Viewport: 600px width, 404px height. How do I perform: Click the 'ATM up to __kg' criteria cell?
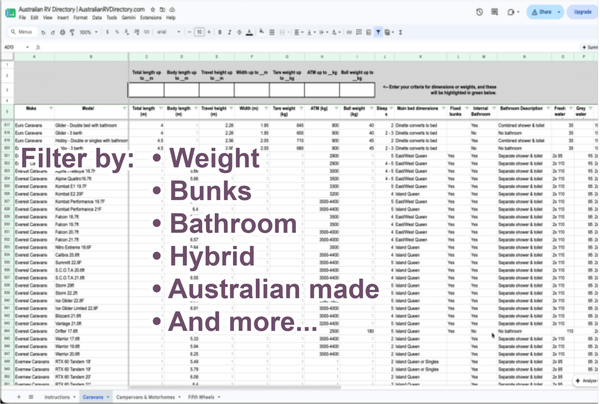pyautogui.click(x=322, y=90)
